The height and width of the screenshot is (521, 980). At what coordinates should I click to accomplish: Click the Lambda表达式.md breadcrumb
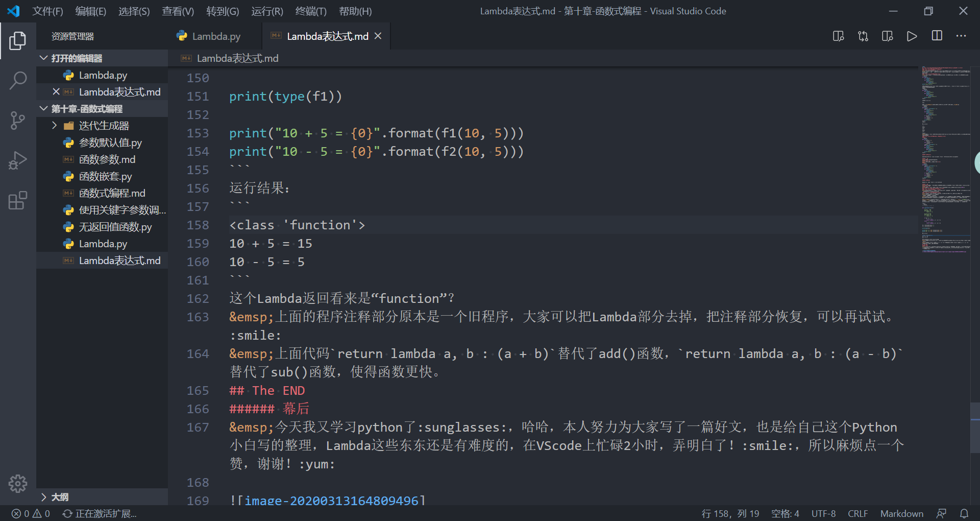click(237, 58)
